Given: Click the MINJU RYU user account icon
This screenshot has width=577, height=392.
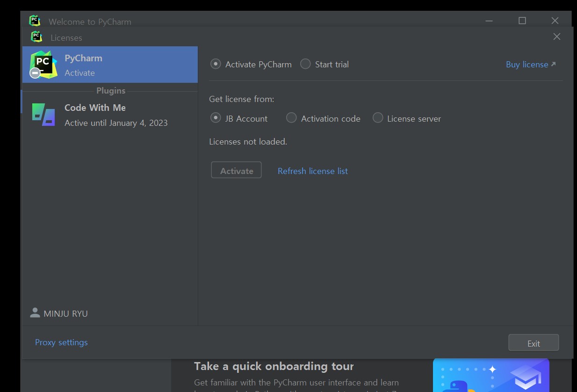Looking at the screenshot, I should (35, 313).
